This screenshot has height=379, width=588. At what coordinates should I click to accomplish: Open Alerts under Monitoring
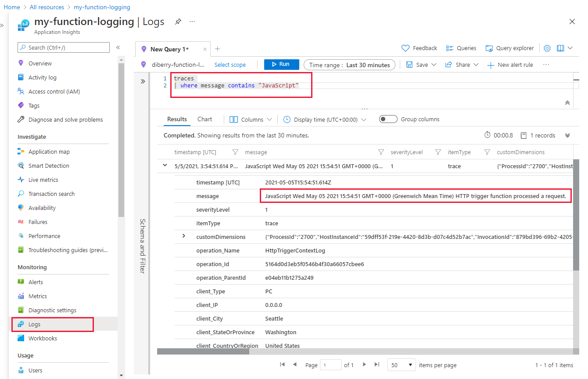point(36,282)
